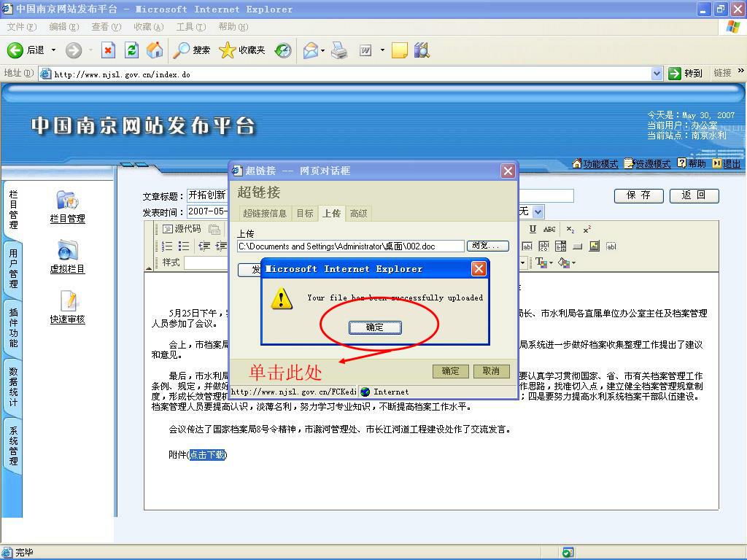Click the IE Forward arrow button
Screen dimensions: 747x560
(x=74, y=50)
